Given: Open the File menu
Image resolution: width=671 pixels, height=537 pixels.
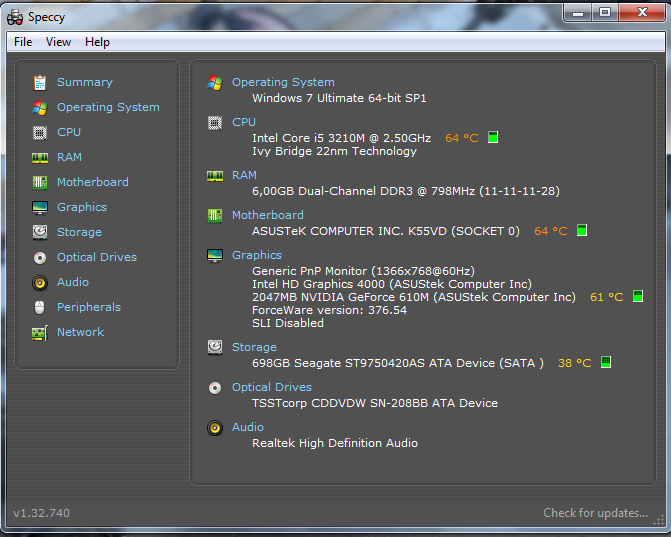Looking at the screenshot, I should 23,42.
